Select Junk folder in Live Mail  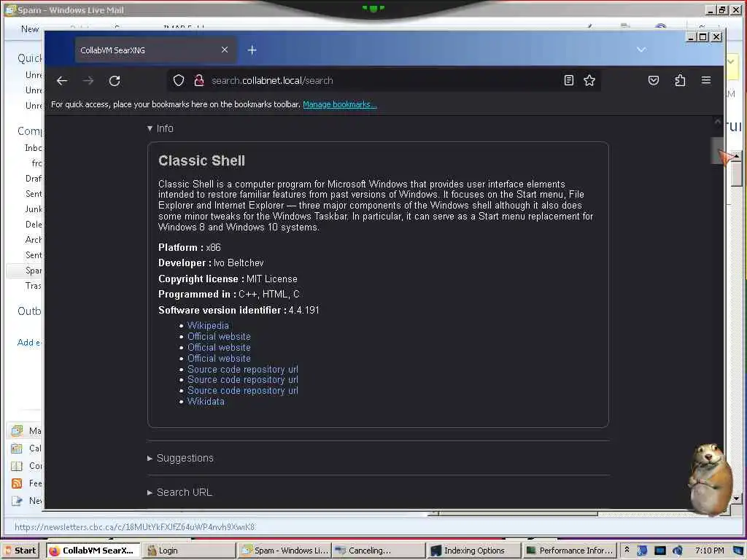coord(34,209)
